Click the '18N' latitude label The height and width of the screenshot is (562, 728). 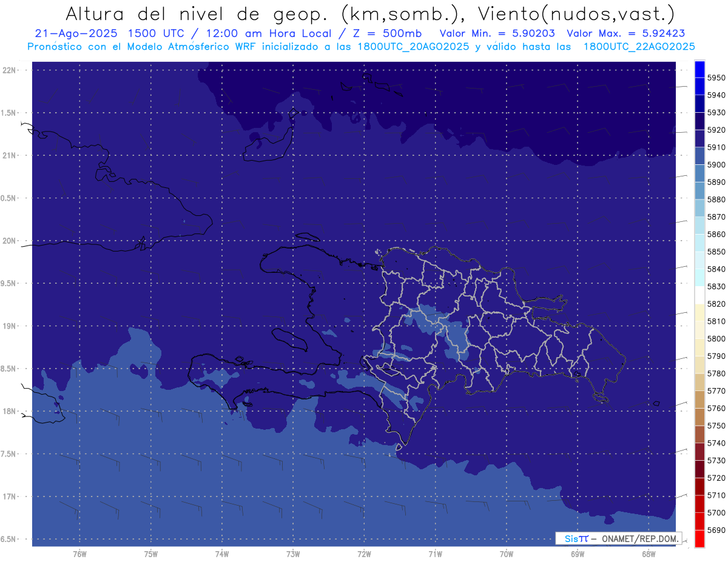9,411
